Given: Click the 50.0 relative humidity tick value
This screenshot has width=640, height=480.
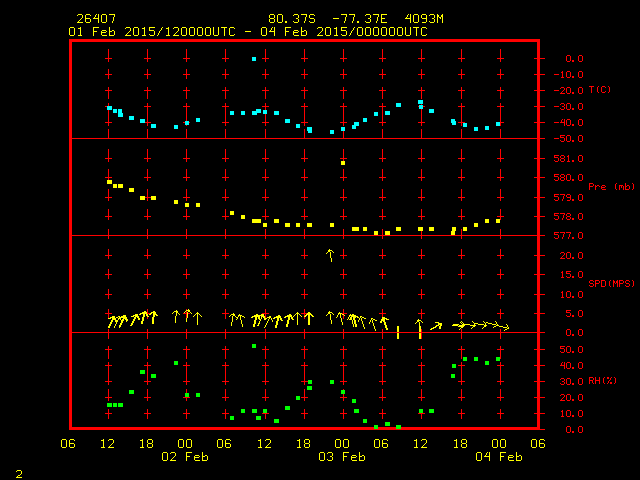Looking at the screenshot, I should click(571, 350).
